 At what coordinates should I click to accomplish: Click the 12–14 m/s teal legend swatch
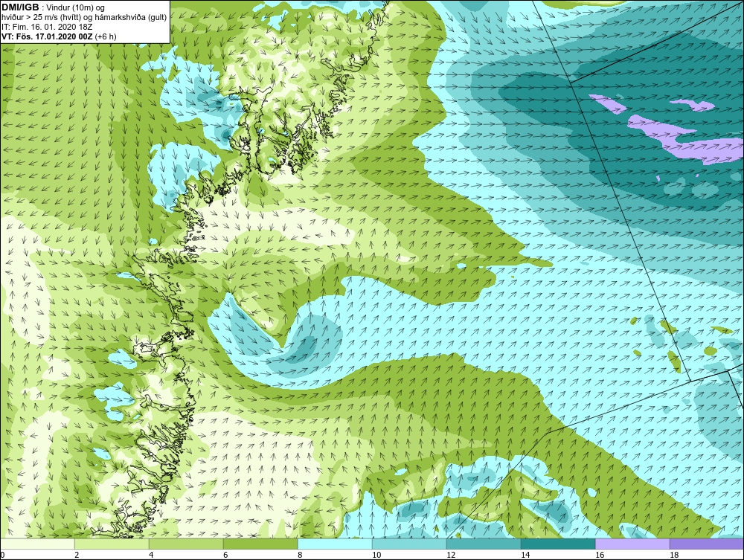tap(484, 544)
